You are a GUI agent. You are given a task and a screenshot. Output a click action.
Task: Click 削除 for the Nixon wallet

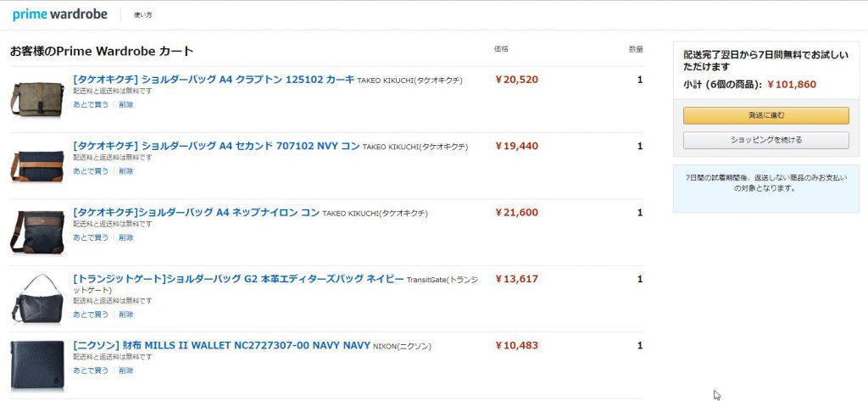125,370
